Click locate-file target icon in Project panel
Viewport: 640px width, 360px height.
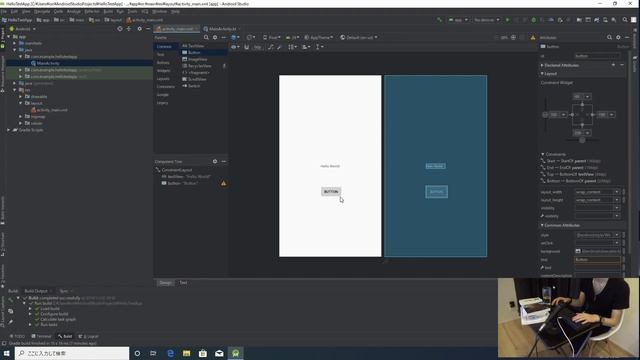120,29
